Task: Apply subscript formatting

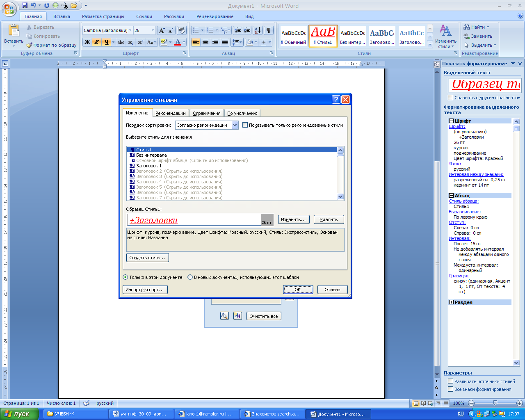Action: [130, 42]
